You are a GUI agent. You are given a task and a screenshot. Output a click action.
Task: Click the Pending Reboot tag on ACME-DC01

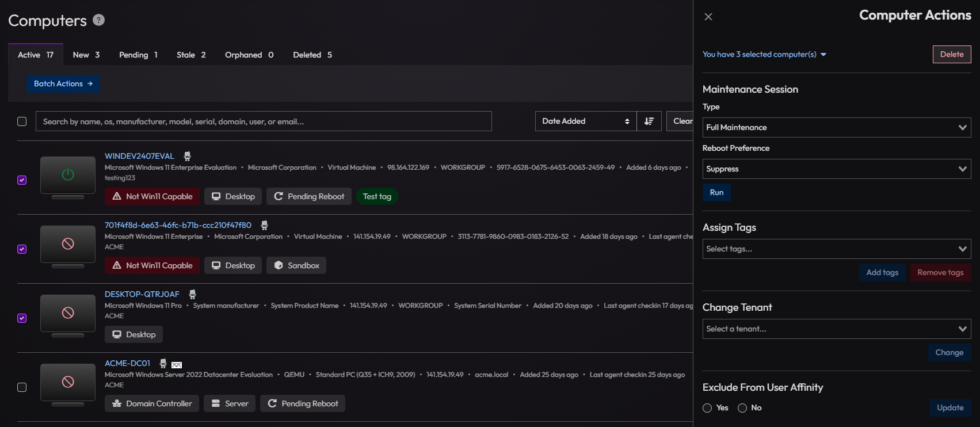point(303,403)
